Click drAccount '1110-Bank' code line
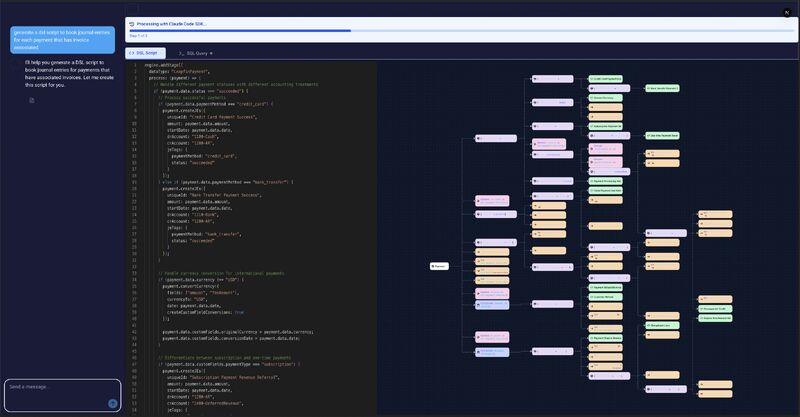 point(193,214)
